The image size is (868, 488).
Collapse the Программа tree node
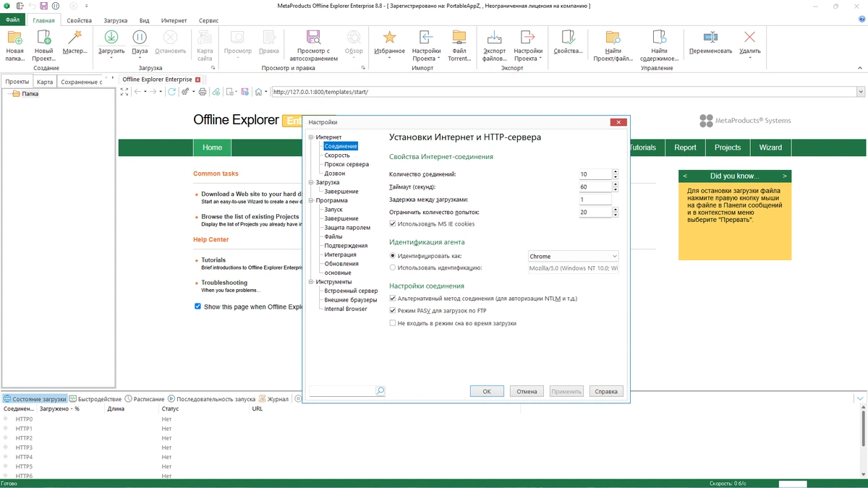(x=312, y=200)
